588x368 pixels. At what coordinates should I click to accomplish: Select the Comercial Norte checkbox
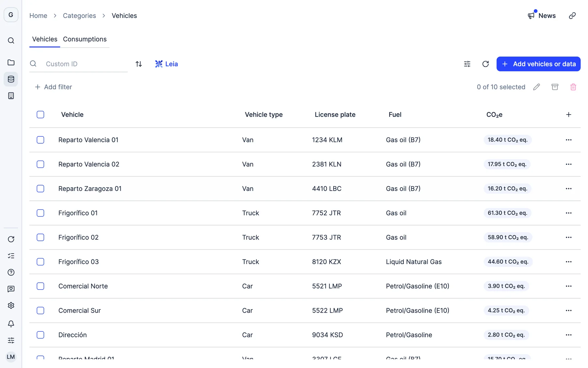coord(41,286)
